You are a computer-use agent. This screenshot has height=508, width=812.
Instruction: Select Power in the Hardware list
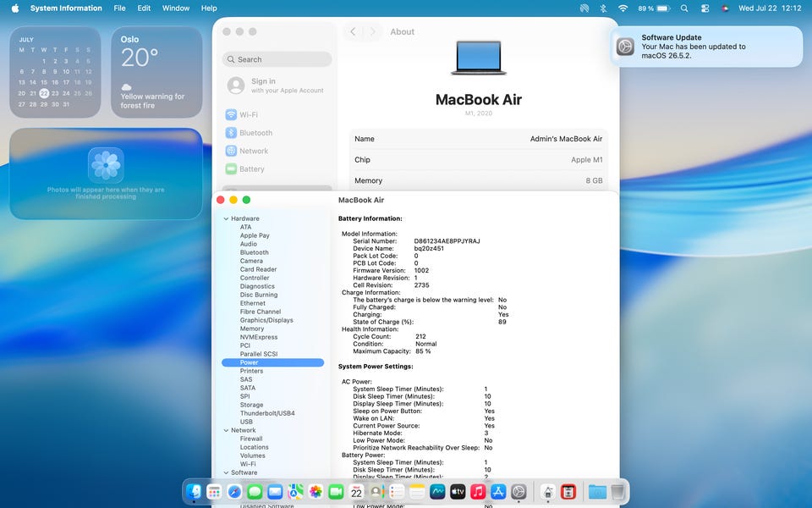(x=273, y=362)
